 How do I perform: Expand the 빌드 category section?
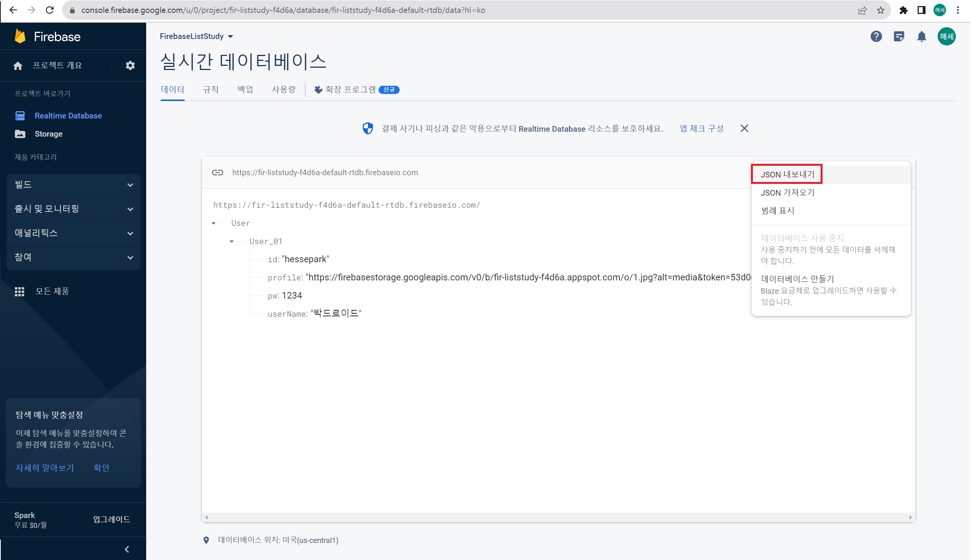[73, 185]
